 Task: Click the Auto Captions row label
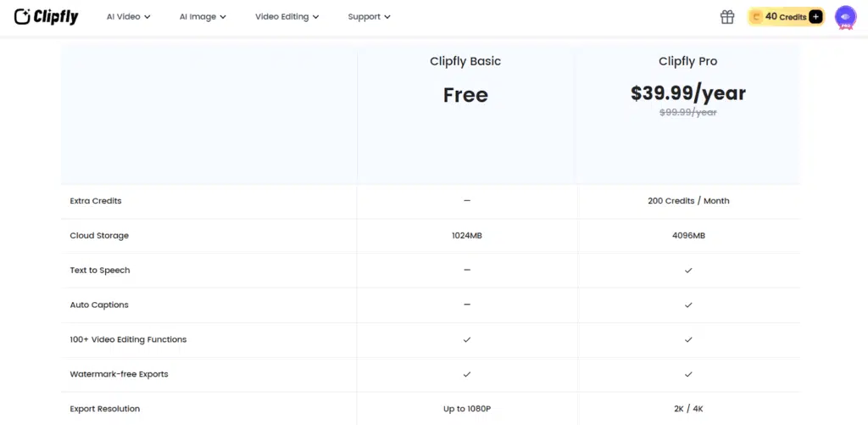point(98,305)
